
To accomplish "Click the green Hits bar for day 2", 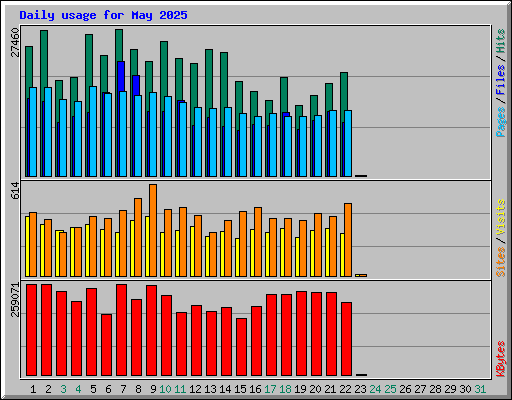I will tap(44, 59).
